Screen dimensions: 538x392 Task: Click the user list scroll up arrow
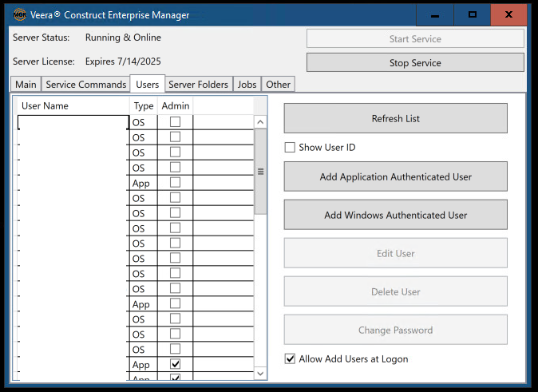point(260,122)
